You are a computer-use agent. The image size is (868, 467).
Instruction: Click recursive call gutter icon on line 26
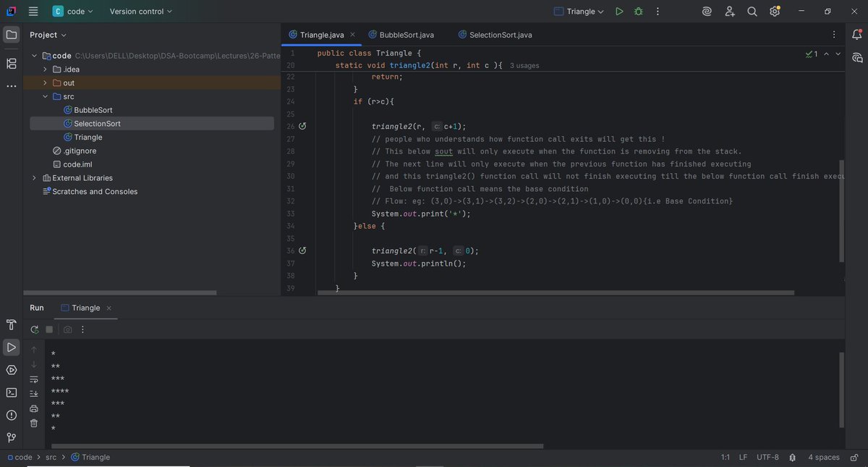point(302,126)
